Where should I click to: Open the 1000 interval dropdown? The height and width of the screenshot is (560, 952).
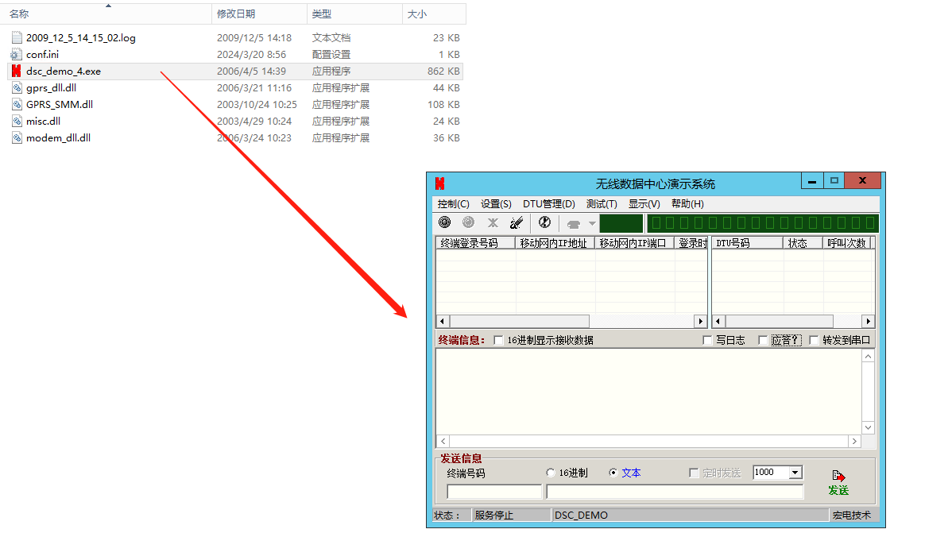pos(795,473)
